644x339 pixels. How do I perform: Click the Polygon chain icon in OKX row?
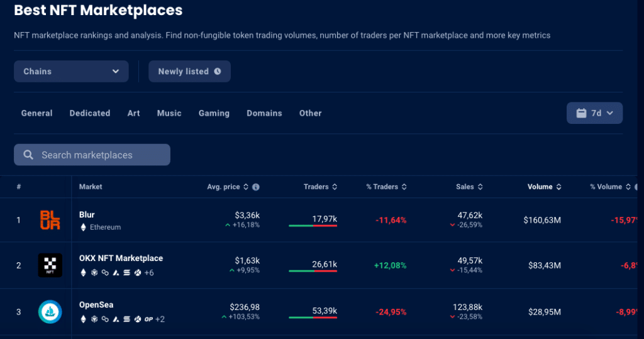(x=105, y=272)
